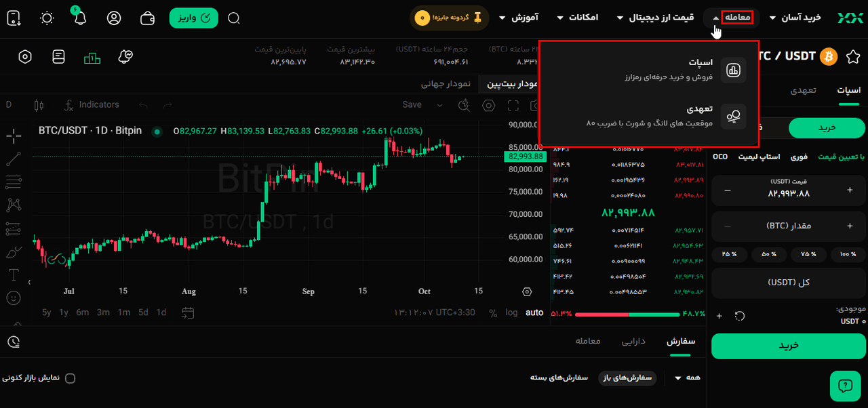Select the pattern drawing tool
This screenshot has width=868, height=408.
[14, 205]
